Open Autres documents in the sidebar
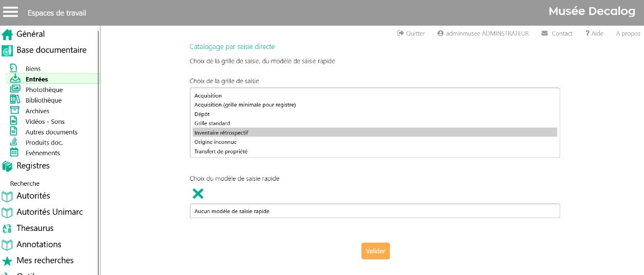Viewport: 644px width, 275px height. point(51,132)
